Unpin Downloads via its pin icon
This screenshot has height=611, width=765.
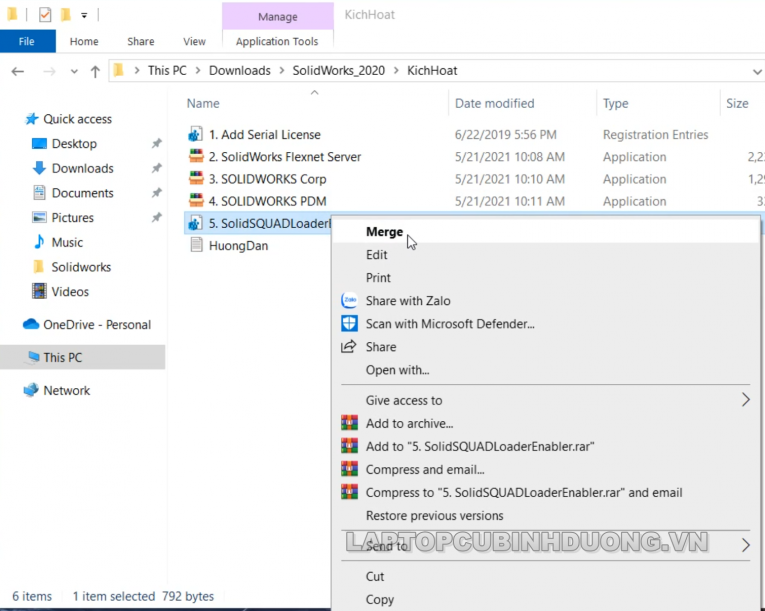tap(156, 168)
